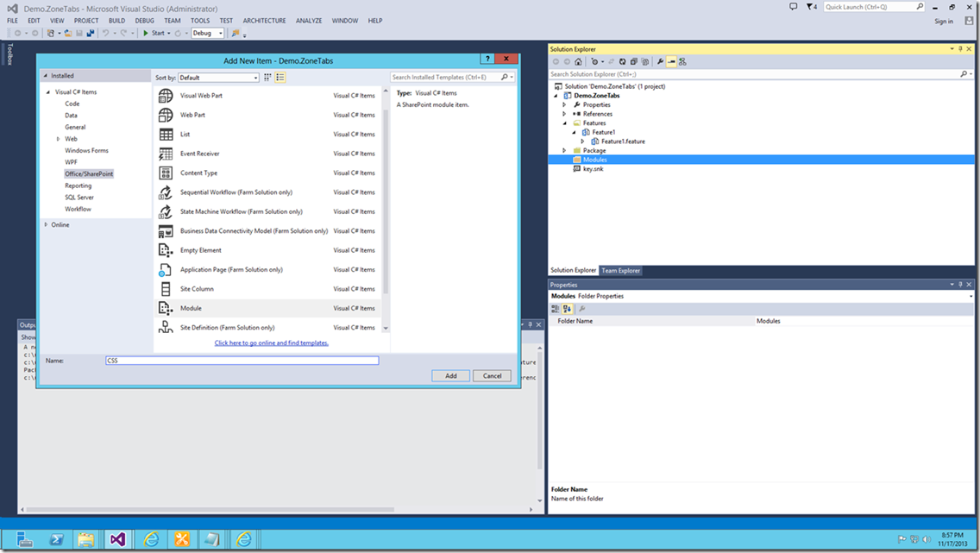Collapse the Features folder in Solution Explorer
Screen dimensions: 980x553
564,123
